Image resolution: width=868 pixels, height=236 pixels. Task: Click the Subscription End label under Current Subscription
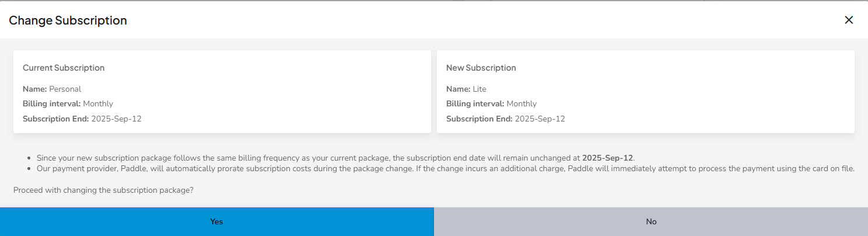(x=55, y=119)
